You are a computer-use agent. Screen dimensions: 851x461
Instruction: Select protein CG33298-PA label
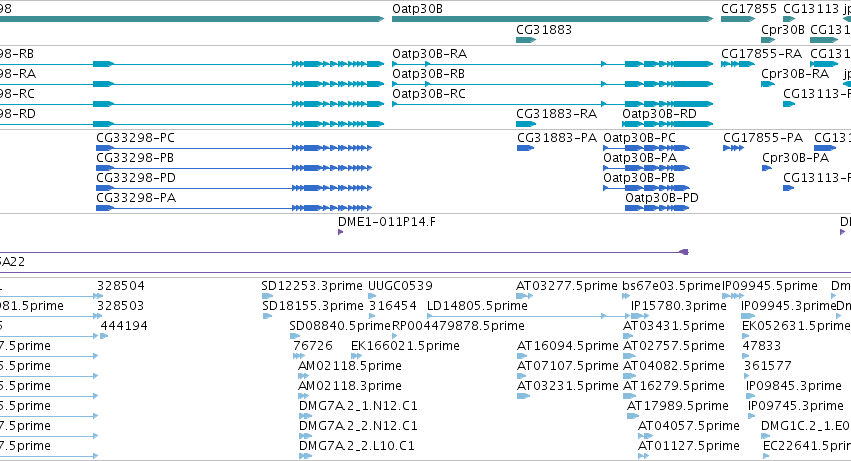136,198
